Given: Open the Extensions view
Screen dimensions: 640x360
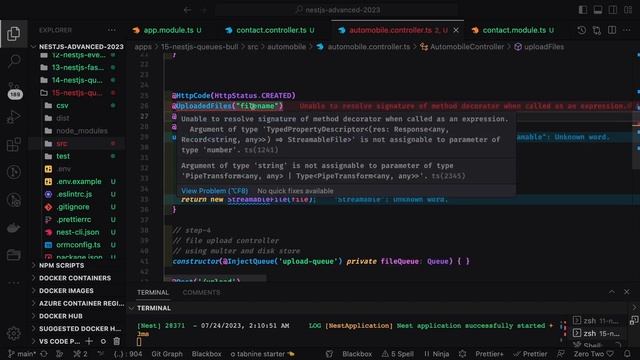Looking at the screenshot, I should click(x=13, y=144).
